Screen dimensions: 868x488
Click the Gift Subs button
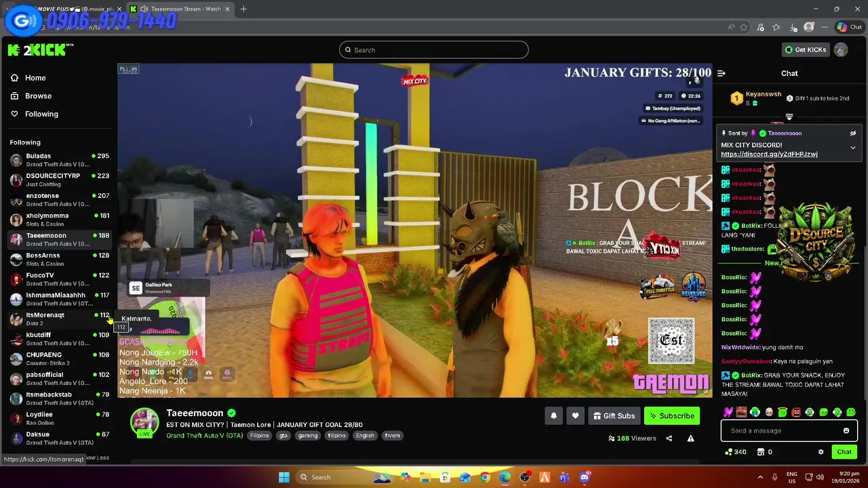[614, 416]
